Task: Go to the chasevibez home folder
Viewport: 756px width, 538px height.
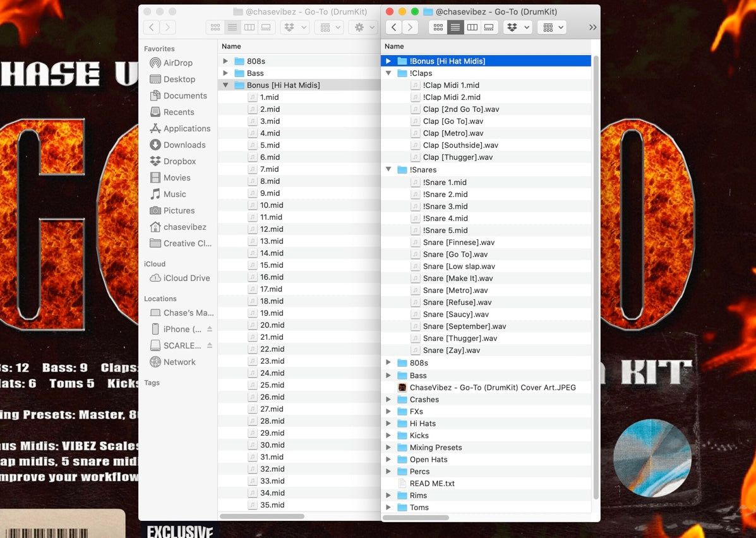Action: (x=178, y=227)
